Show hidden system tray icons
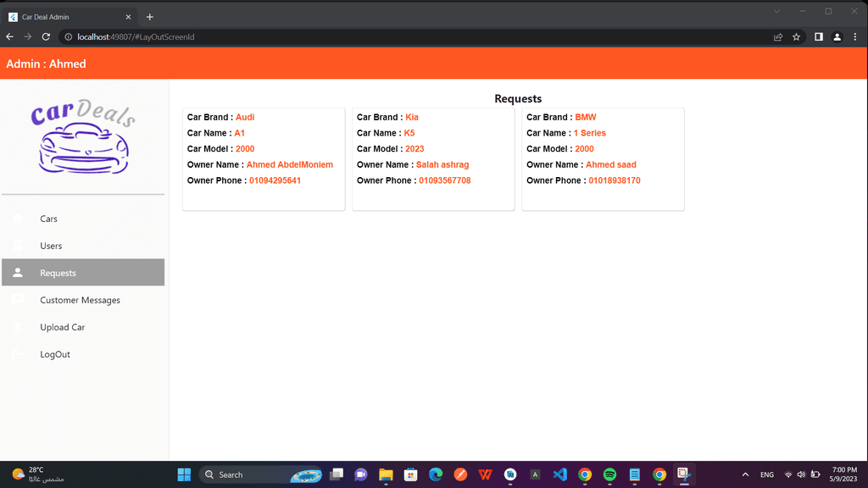868x488 pixels. pyautogui.click(x=745, y=474)
